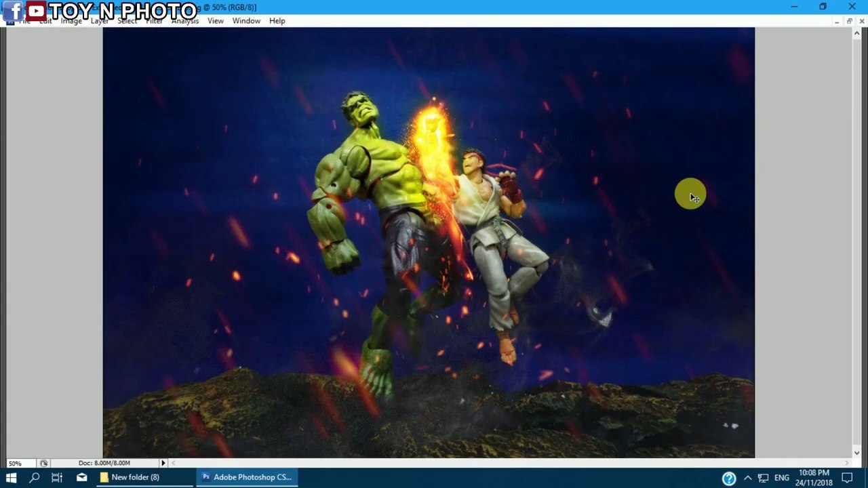
Task: Show hidden system tray icons
Action: click(747, 478)
